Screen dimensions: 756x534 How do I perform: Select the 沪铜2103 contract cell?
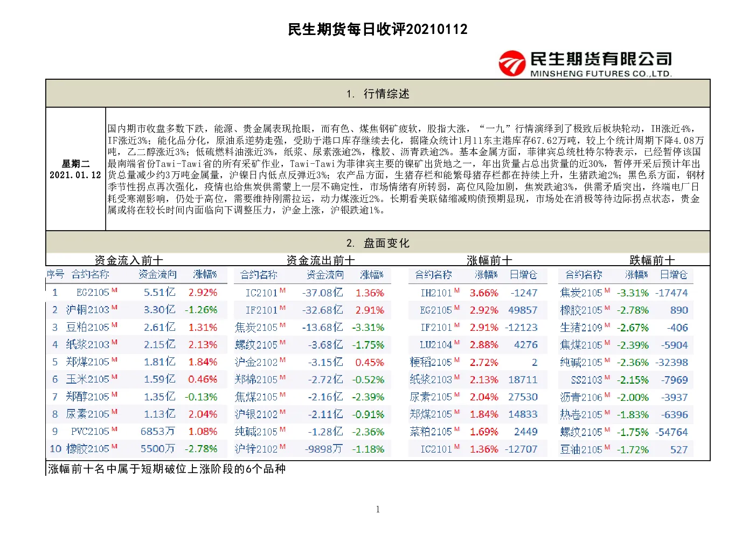[x=88, y=310]
